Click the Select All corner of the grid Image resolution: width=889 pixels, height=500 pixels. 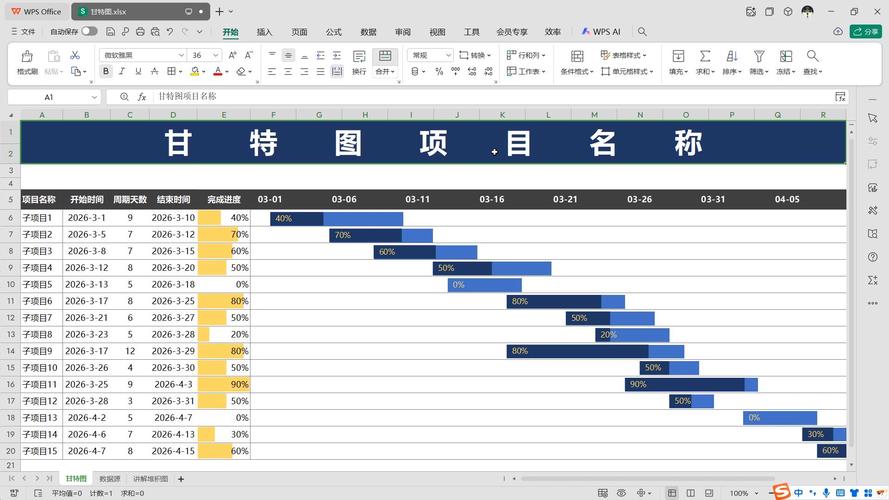[11, 115]
